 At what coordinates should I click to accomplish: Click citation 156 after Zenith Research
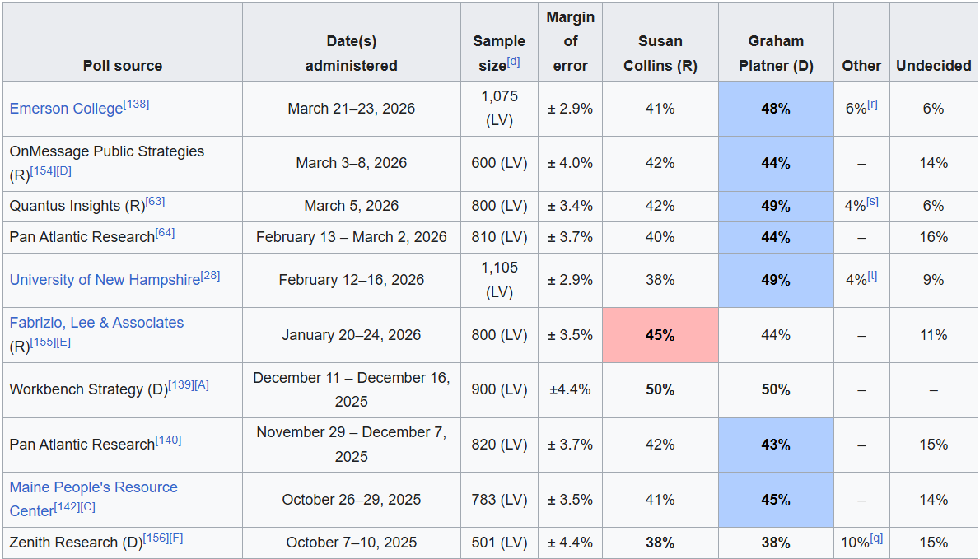point(156,538)
